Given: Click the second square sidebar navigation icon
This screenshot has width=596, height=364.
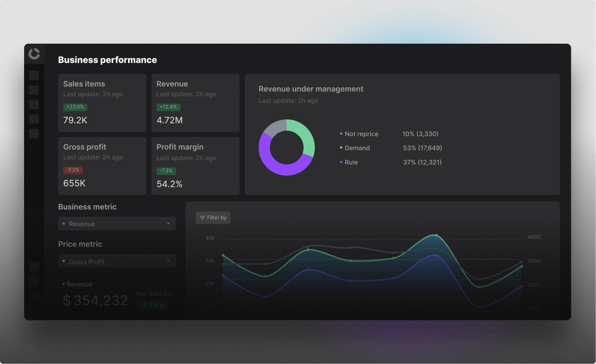Looking at the screenshot, I should pyautogui.click(x=34, y=90).
